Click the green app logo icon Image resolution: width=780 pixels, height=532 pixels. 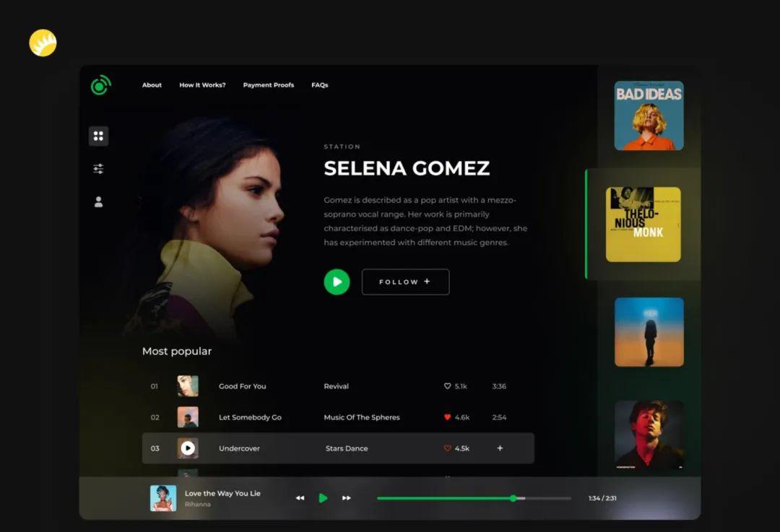pyautogui.click(x=100, y=85)
